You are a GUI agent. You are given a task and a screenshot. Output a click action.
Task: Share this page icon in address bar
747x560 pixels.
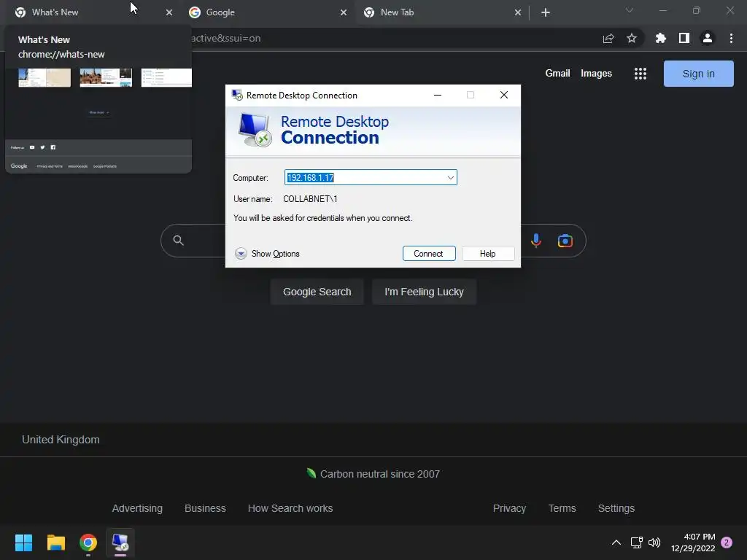(608, 39)
